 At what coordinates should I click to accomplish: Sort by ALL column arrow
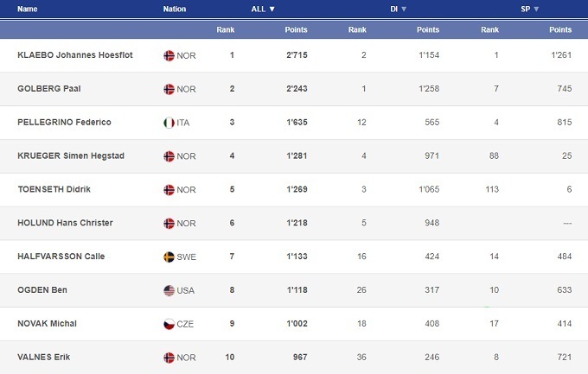click(272, 9)
